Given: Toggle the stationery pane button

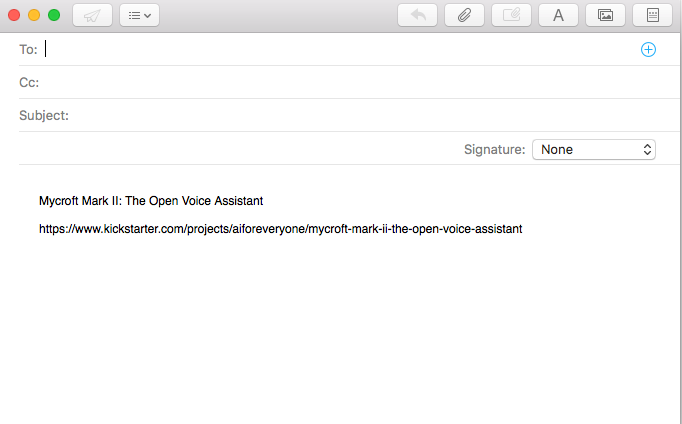Looking at the screenshot, I should [652, 16].
